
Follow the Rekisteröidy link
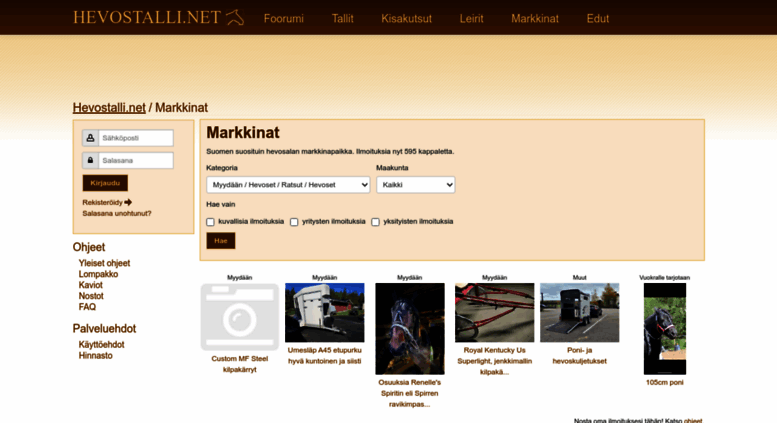102,203
